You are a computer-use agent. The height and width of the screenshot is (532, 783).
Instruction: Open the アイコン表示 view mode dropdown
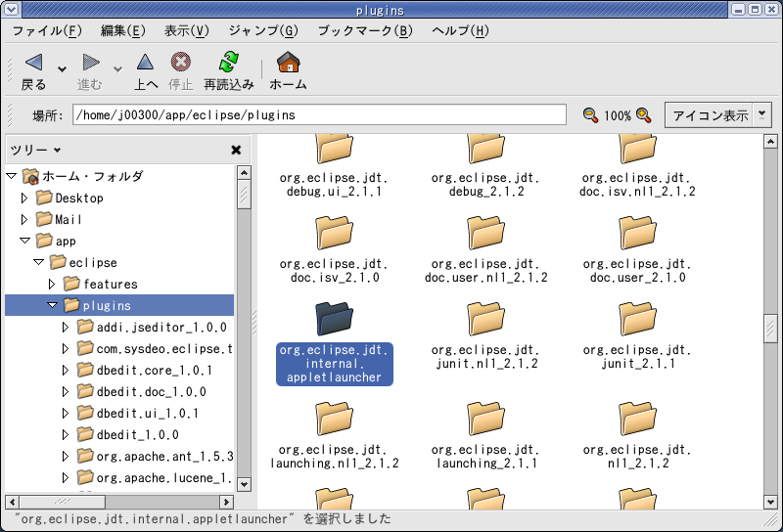click(x=718, y=115)
